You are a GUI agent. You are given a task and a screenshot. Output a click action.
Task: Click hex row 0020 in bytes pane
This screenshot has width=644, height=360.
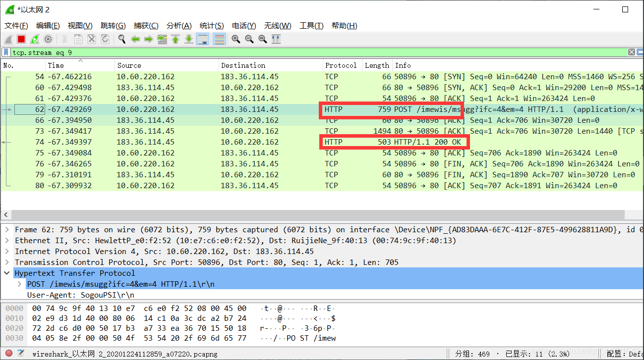click(171, 328)
